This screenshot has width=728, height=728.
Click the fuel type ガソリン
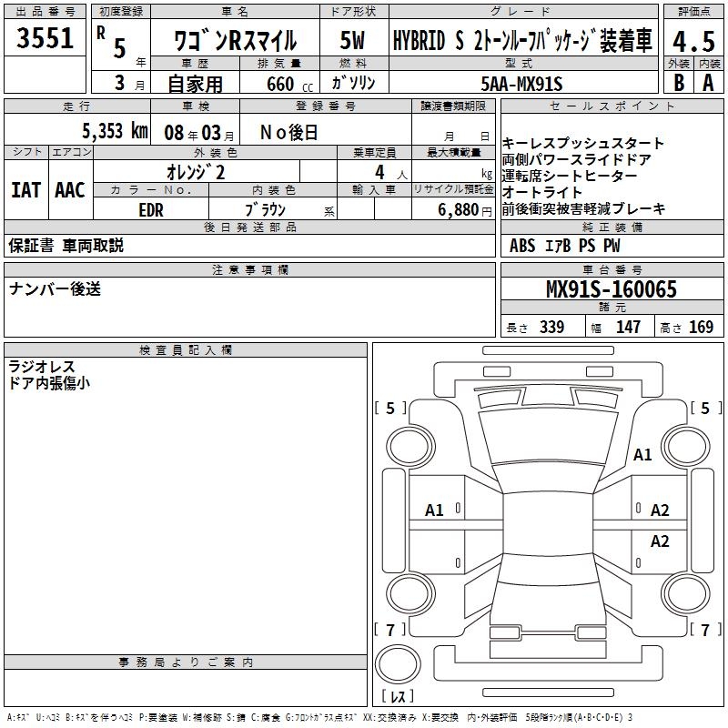pos(353,83)
